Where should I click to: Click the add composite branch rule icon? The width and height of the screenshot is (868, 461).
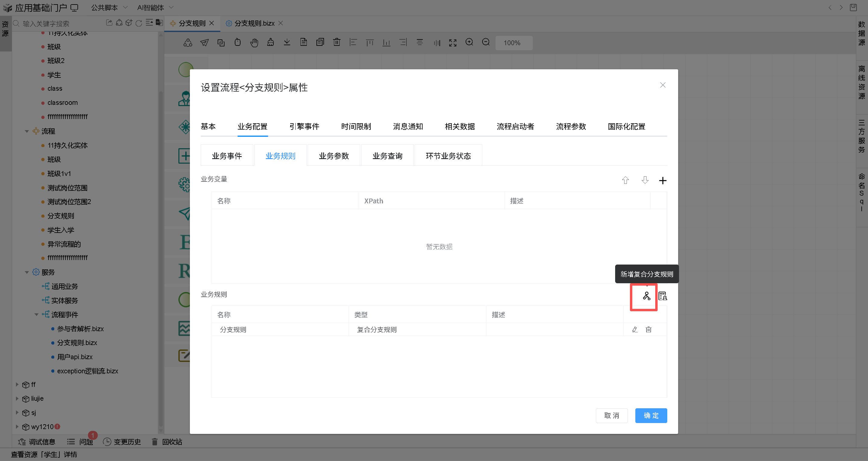pyautogui.click(x=646, y=296)
